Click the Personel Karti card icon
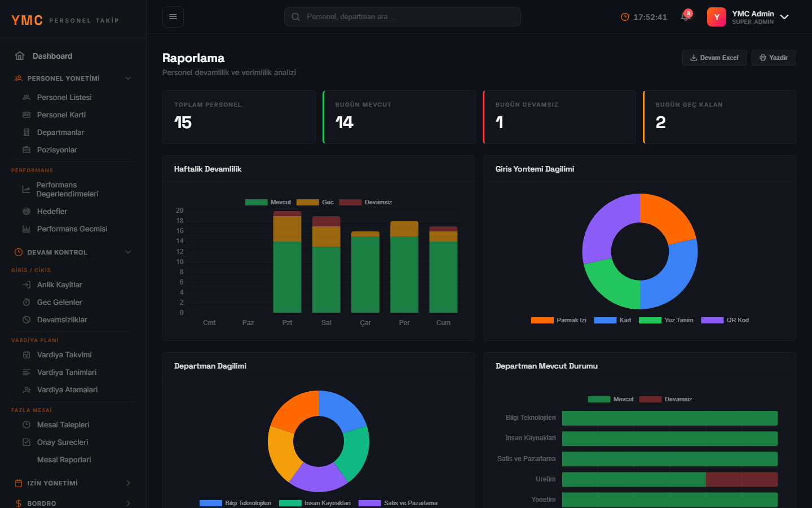812x508 pixels. click(x=27, y=115)
